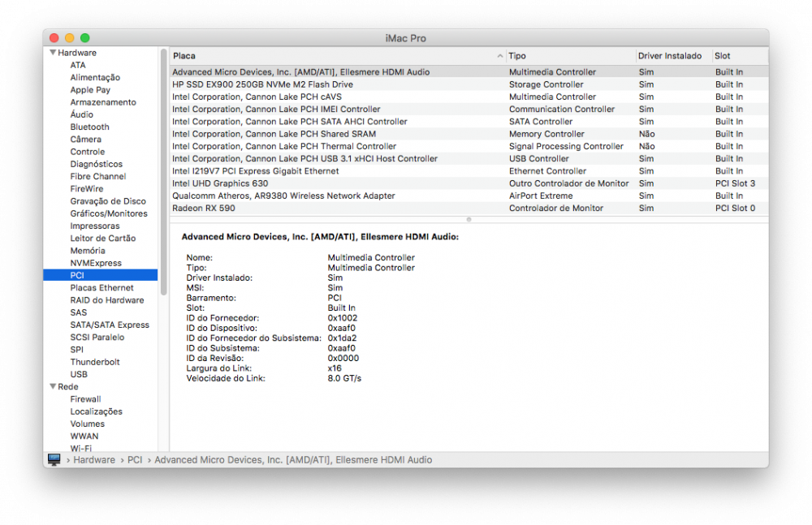Select RAID do Hardware in sidebar
This screenshot has height=525, width=812.
pos(106,299)
